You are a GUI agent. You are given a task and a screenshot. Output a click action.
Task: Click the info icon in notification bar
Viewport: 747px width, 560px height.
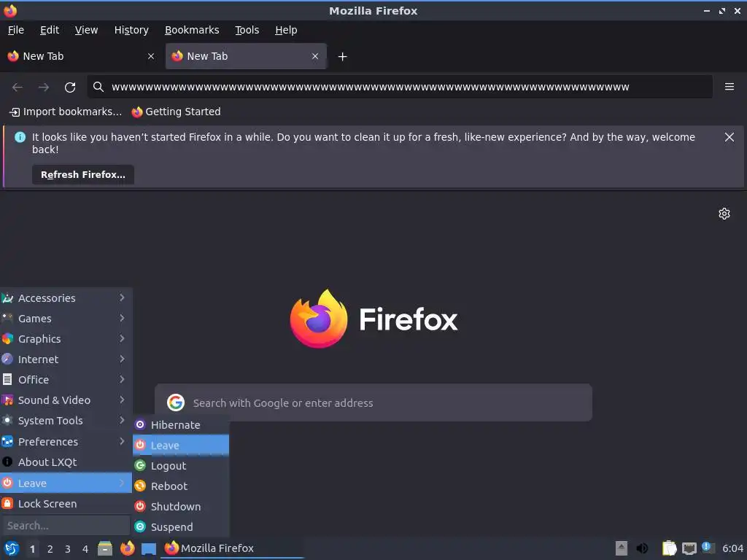(20, 137)
